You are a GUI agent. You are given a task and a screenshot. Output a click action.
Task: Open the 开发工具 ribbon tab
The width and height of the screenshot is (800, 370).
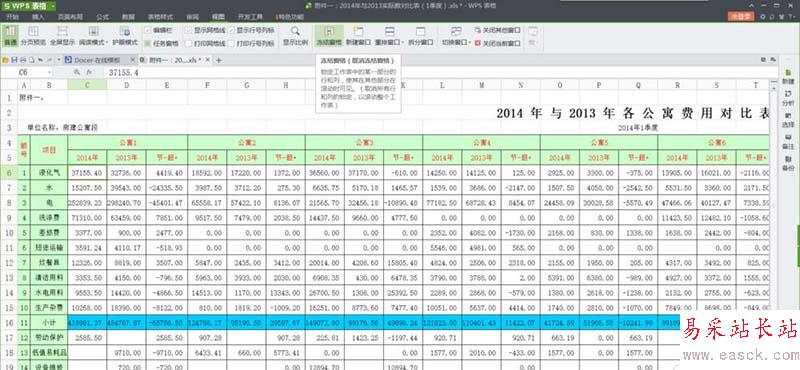coord(251,17)
